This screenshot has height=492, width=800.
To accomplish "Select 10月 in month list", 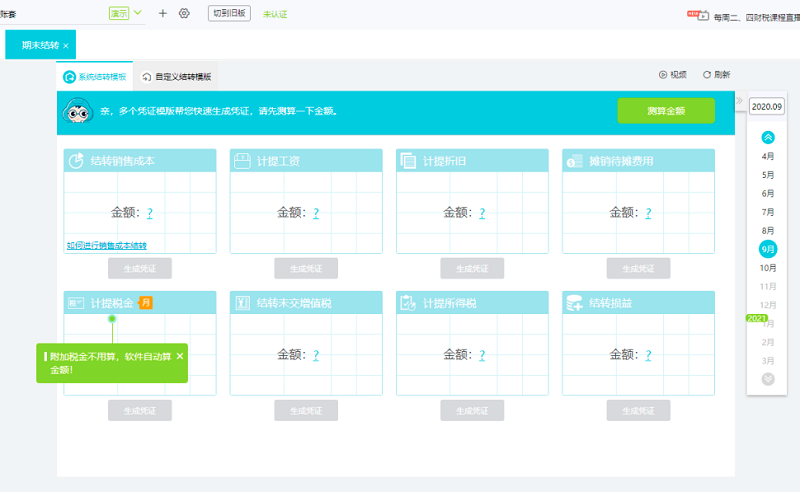I will point(768,268).
